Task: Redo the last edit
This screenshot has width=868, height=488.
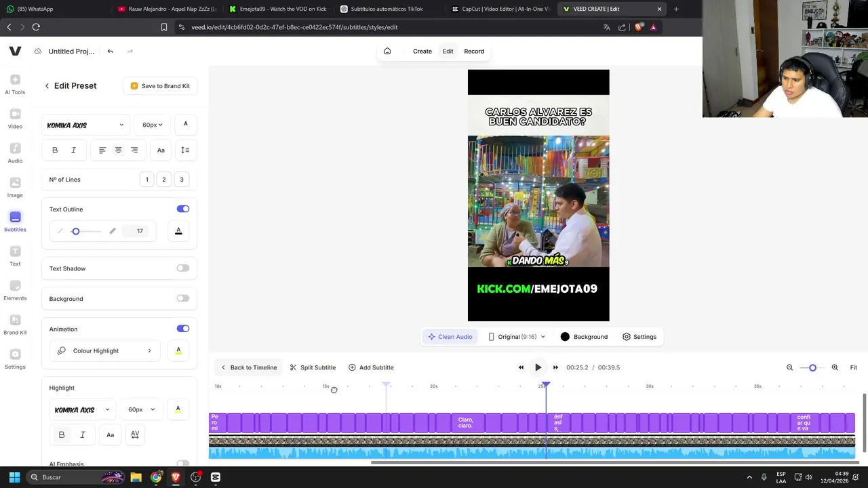Action: (x=130, y=51)
